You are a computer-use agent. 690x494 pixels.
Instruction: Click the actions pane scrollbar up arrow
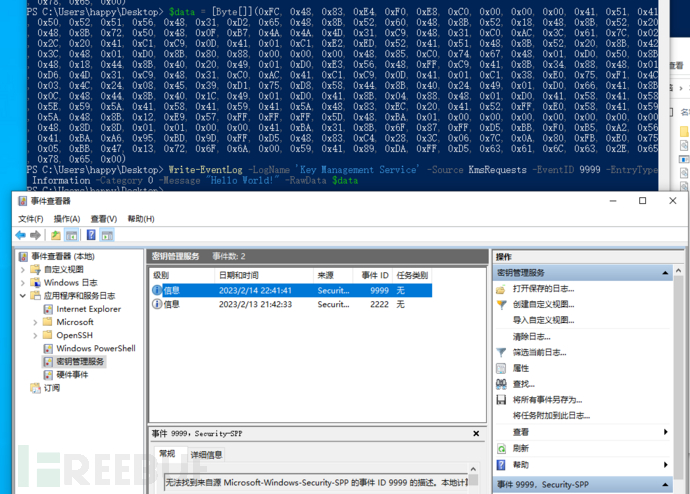[678, 271]
